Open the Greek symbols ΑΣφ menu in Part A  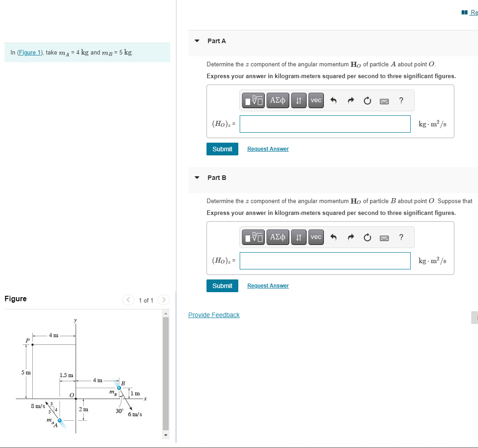(x=277, y=100)
